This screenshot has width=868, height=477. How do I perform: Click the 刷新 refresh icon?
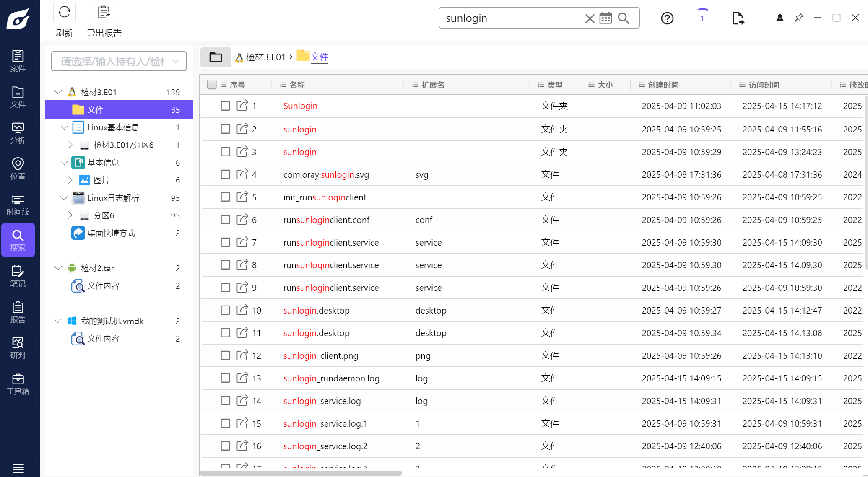(x=64, y=12)
